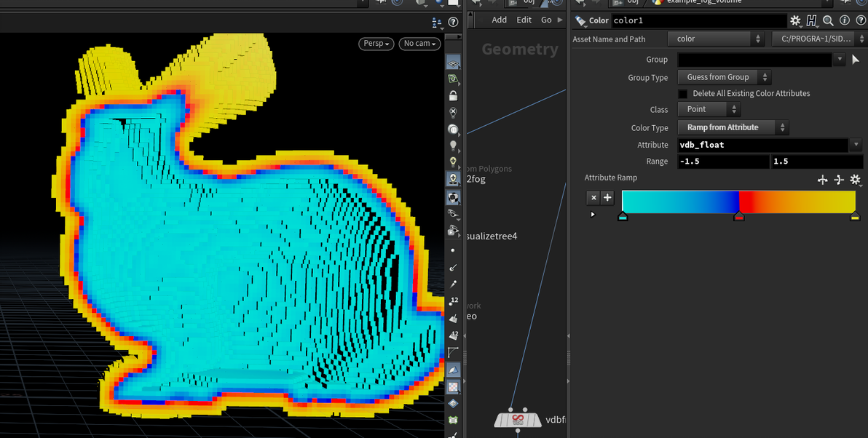Expand the ramp controls disclosure triangle

(592, 214)
